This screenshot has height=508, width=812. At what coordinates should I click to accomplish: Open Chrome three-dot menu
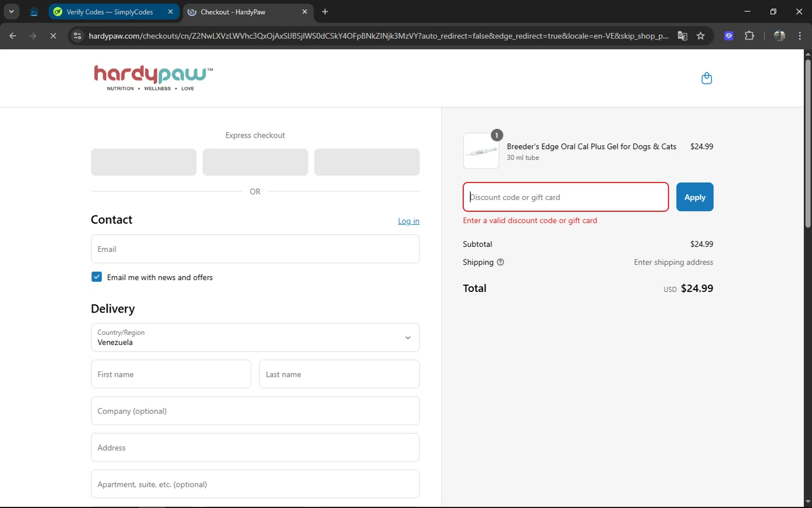tap(800, 36)
